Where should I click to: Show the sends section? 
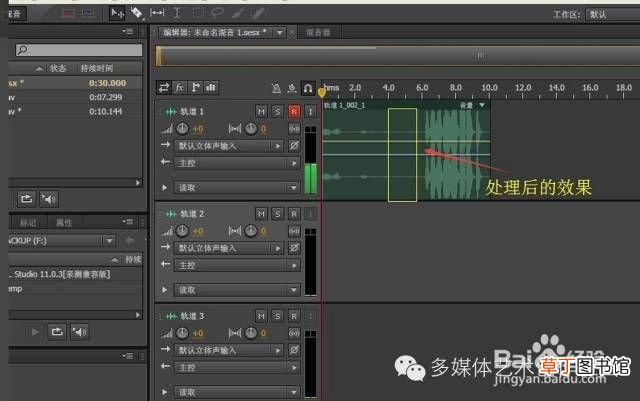point(196,87)
